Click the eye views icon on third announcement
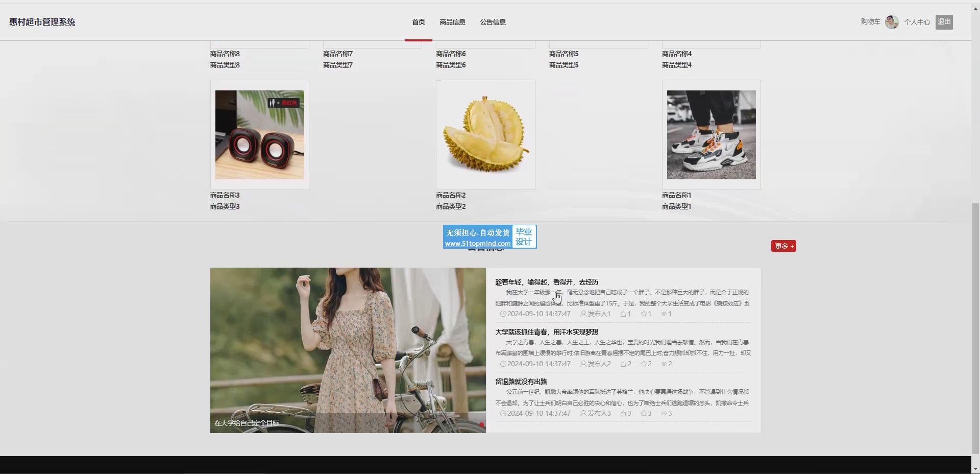980x474 pixels. pyautogui.click(x=664, y=414)
